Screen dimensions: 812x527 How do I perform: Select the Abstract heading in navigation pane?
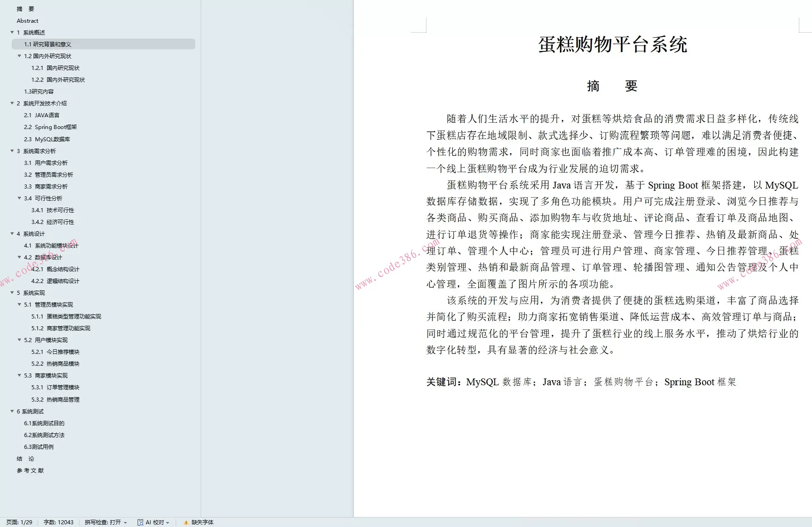[x=28, y=20]
